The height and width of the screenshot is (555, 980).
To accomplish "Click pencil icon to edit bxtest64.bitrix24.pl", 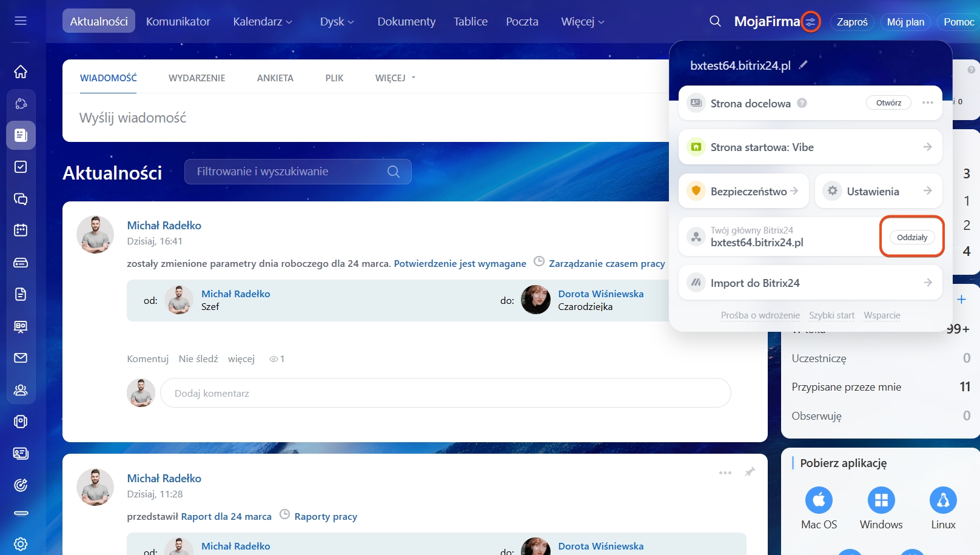I will [x=804, y=65].
